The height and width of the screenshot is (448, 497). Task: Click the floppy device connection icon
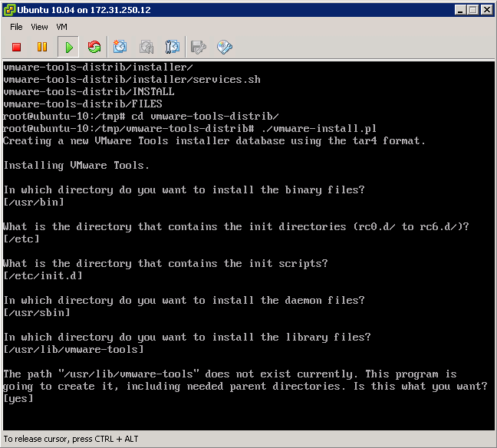pyautogui.click(x=199, y=47)
